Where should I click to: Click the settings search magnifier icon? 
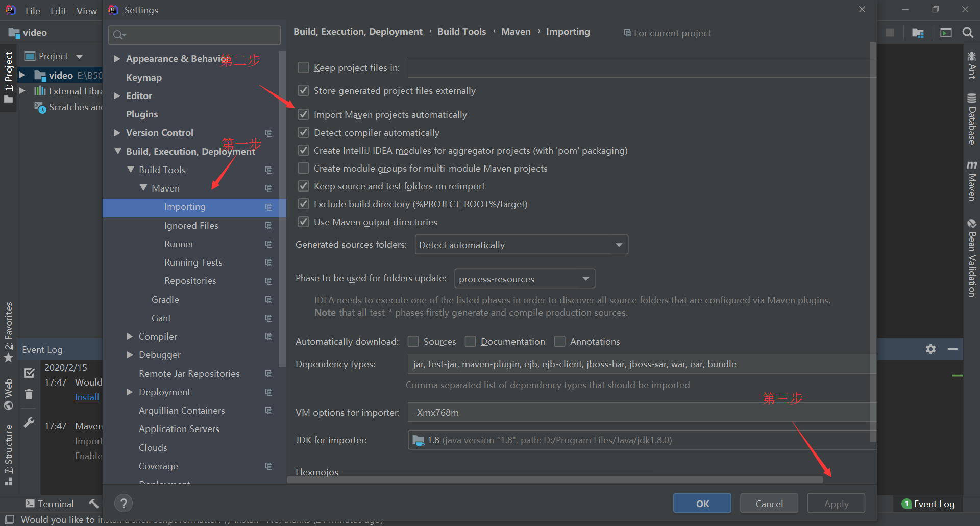click(x=119, y=35)
